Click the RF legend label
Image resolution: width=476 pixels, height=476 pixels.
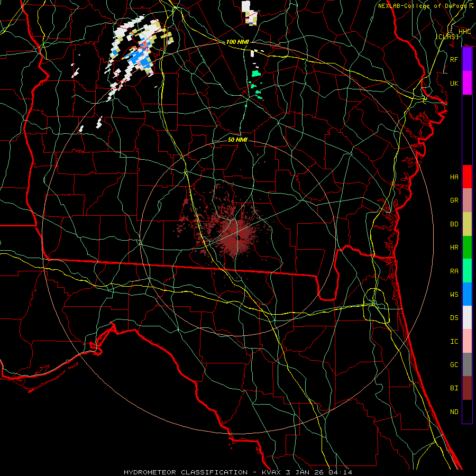[454, 59]
